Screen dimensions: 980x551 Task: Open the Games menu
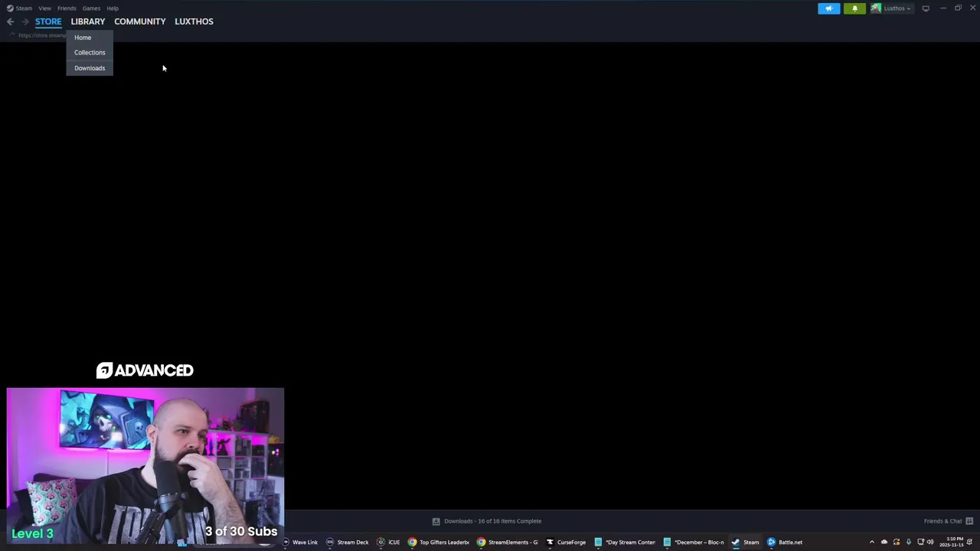pyautogui.click(x=91, y=8)
